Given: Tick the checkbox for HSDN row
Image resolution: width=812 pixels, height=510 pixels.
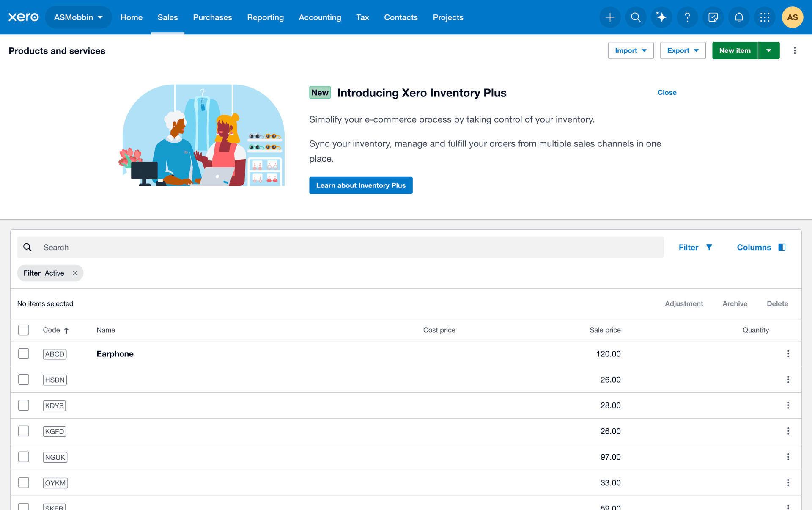Looking at the screenshot, I should 24,380.
